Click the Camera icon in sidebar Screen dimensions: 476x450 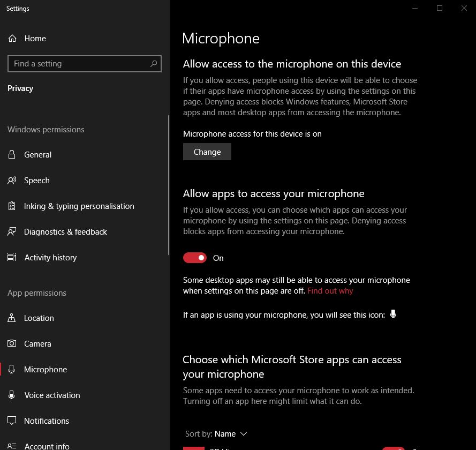12,343
